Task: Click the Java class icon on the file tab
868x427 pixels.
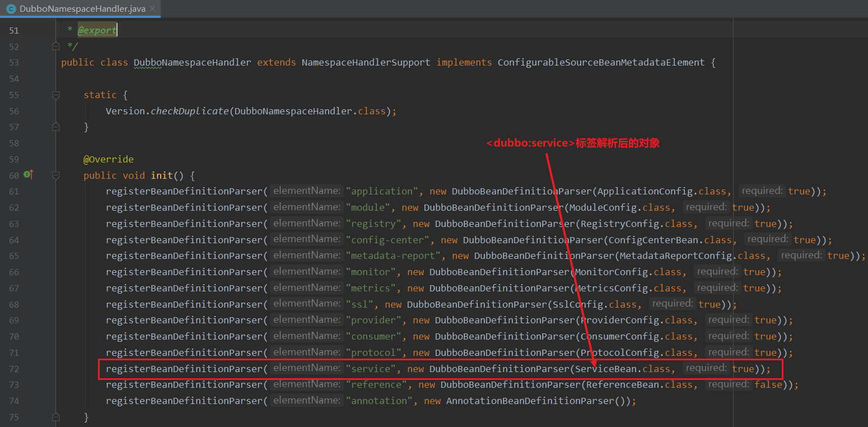Action: pos(11,8)
